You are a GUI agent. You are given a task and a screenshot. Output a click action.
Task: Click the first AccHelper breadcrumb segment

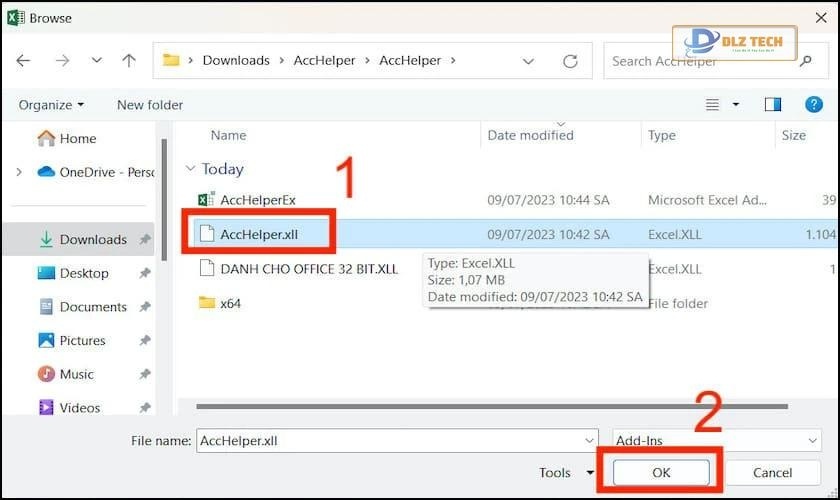(x=324, y=61)
